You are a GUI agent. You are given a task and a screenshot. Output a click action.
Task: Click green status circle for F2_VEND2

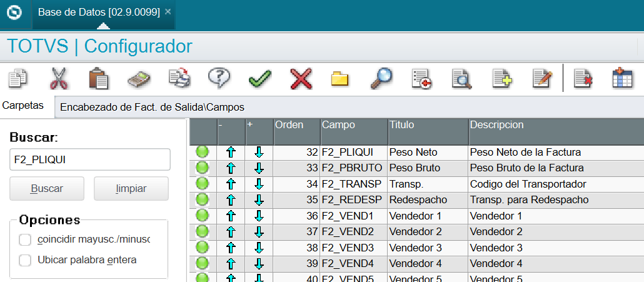[202, 231]
